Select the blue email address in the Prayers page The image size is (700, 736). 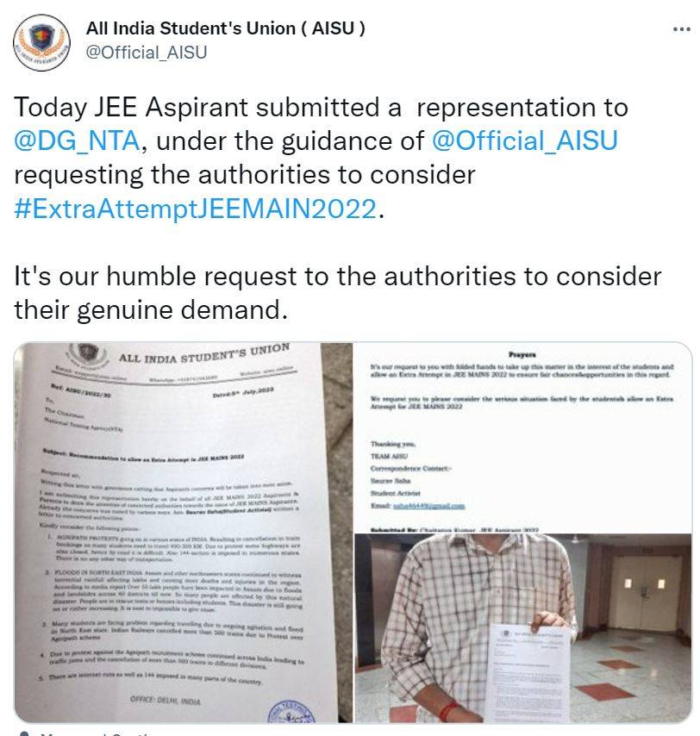tap(428, 506)
